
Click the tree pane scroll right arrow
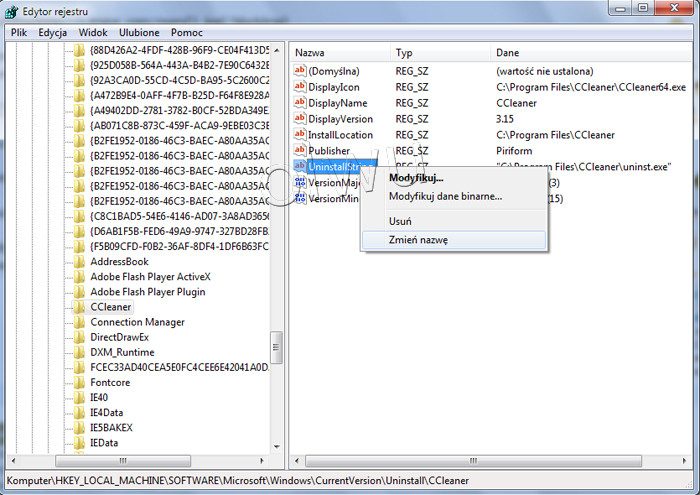click(x=262, y=461)
